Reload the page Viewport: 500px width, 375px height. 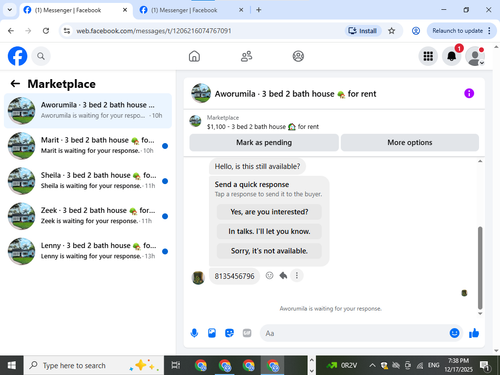(46, 31)
